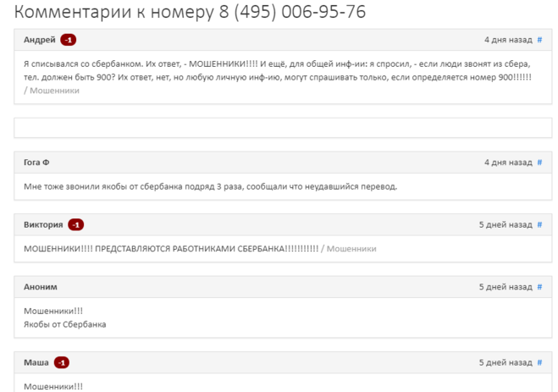The width and height of the screenshot is (558, 392).
Task: Click the author name Андрей
Action: (40, 40)
